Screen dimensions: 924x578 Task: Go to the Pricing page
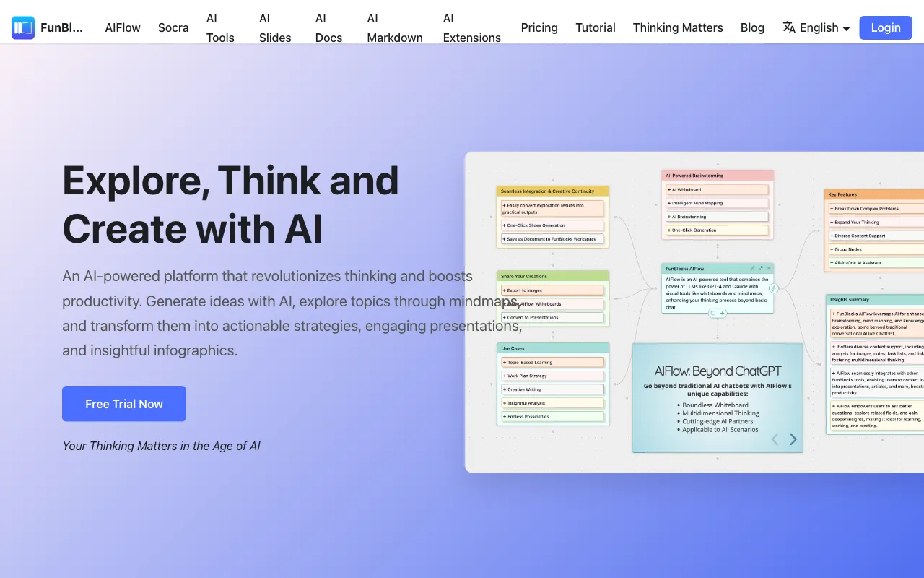(x=539, y=27)
